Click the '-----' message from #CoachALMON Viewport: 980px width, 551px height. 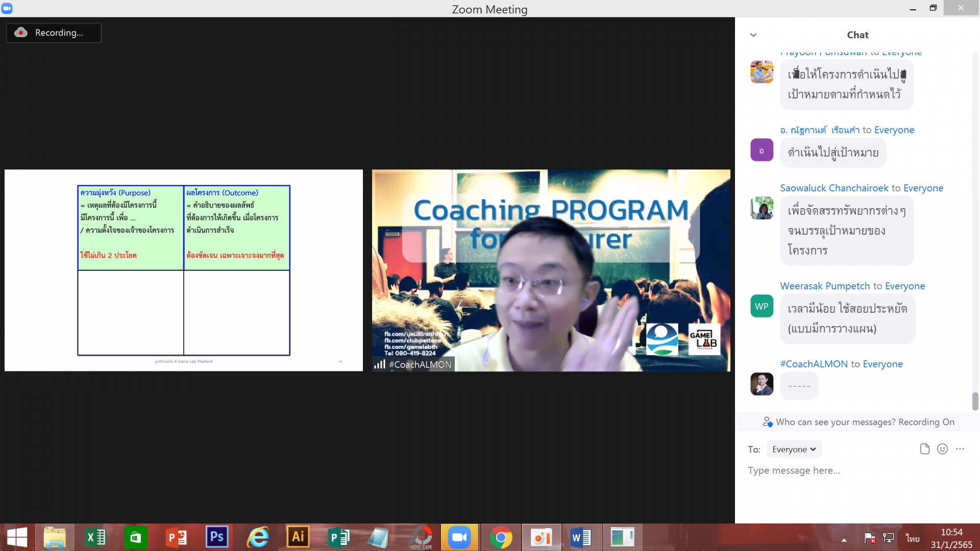799,386
